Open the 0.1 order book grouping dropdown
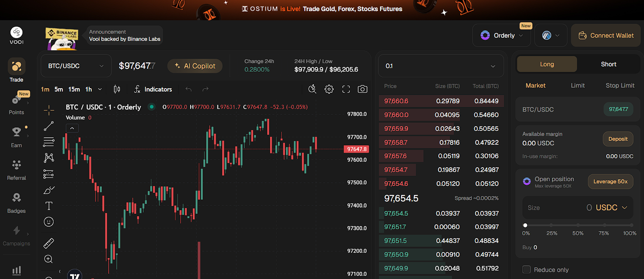The height and width of the screenshot is (279, 644). (x=441, y=66)
